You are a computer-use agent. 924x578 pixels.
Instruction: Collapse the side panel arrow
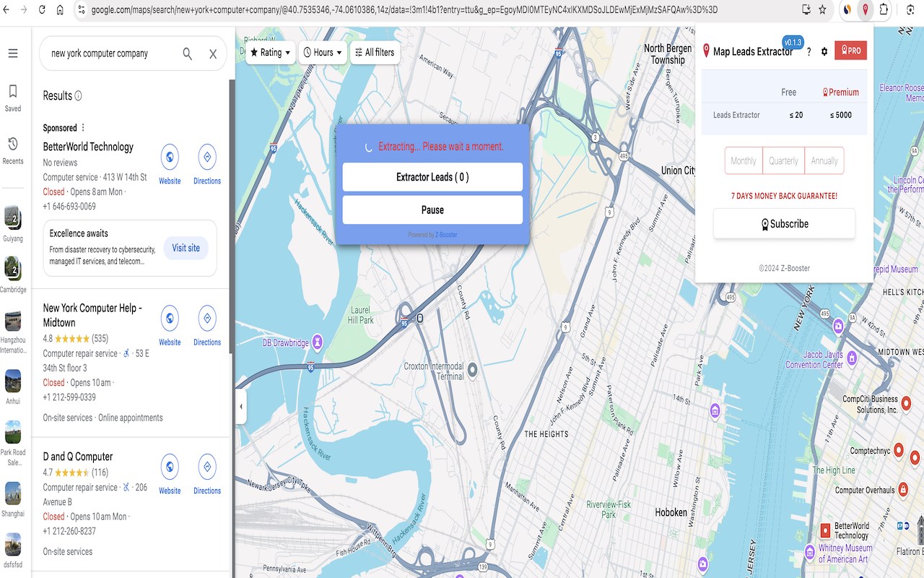pos(241,407)
